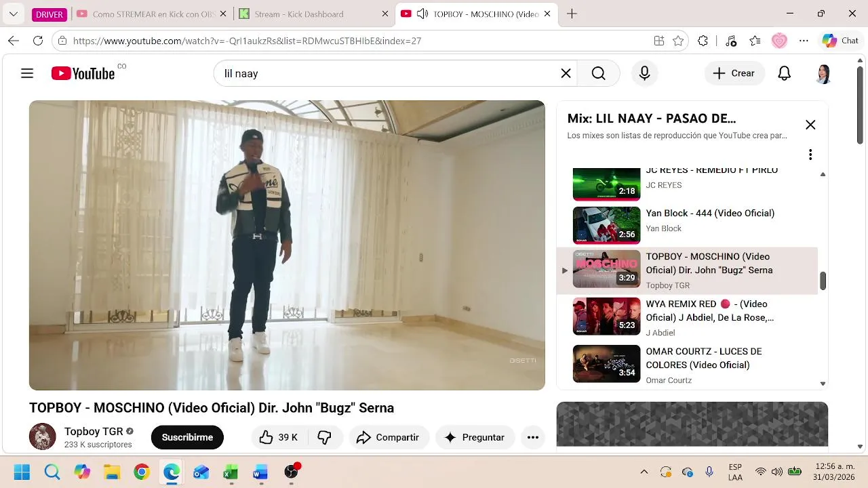Play WYA REMIX RED thumbnail
Screen dimensions: 868x488
pos(606,317)
